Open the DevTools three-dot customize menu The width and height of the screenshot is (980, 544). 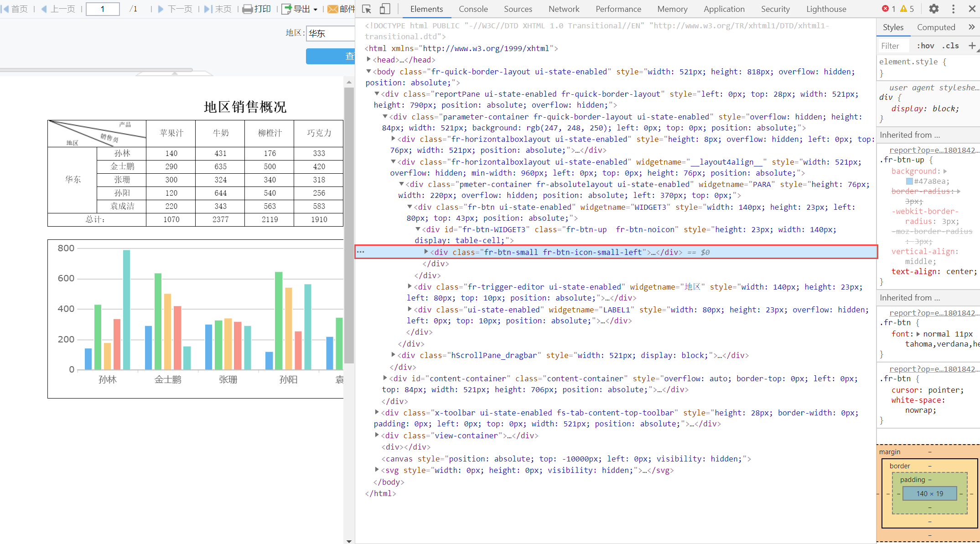pyautogui.click(x=953, y=9)
